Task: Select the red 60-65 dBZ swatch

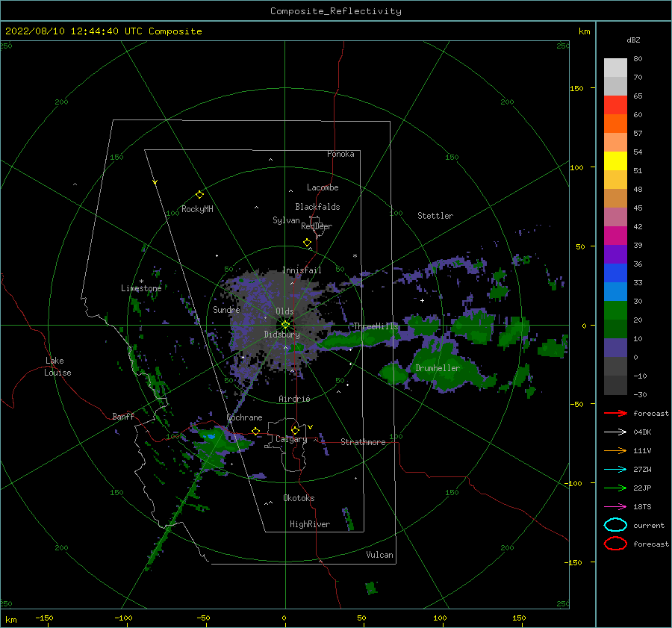Action: (x=615, y=105)
